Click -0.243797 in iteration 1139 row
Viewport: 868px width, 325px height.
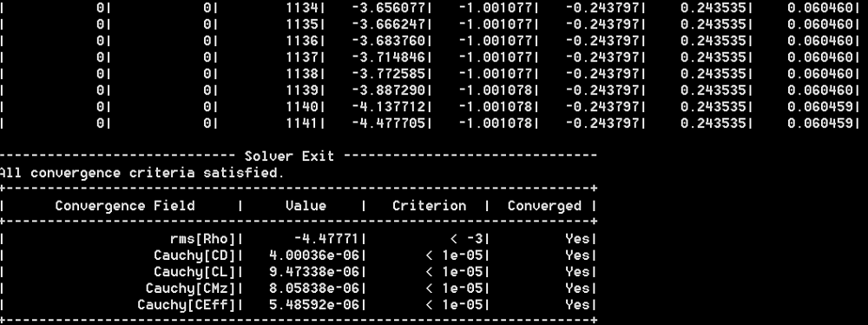click(603, 90)
